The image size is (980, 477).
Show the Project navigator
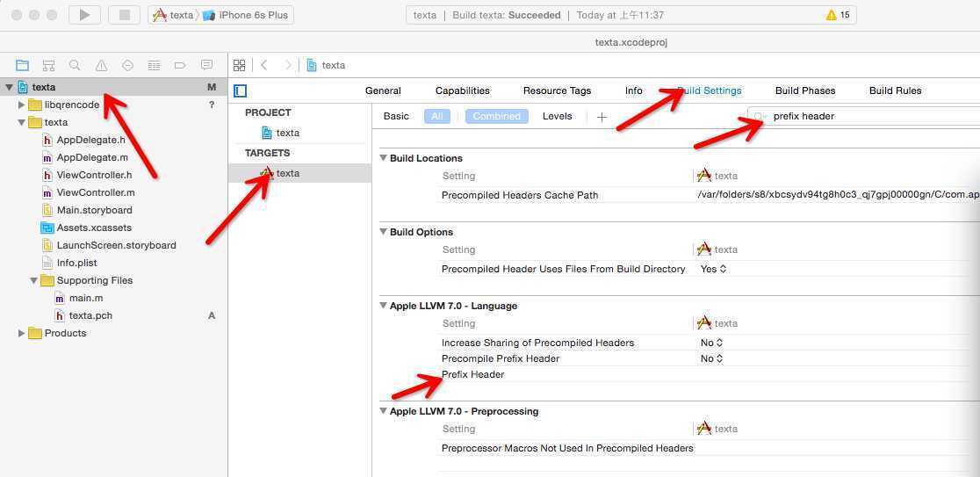pyautogui.click(x=22, y=65)
